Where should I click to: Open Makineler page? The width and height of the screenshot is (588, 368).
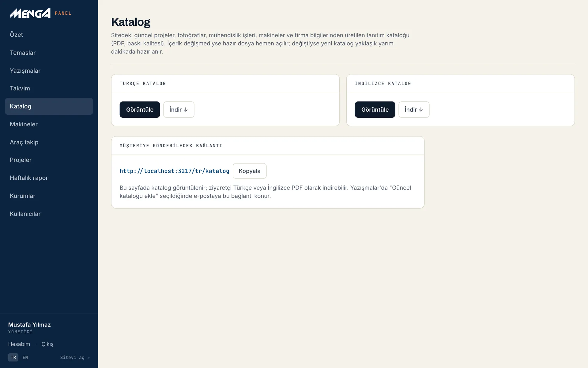(x=49, y=124)
